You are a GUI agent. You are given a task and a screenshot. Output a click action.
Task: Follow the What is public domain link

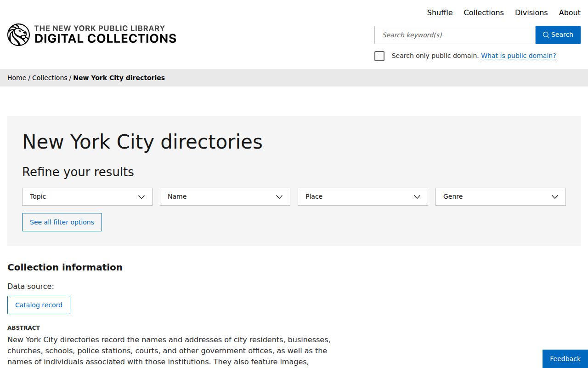click(518, 56)
